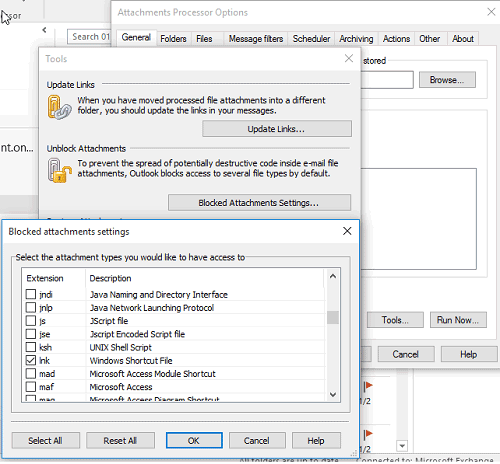This screenshot has width=500, height=464.
Task: Click the Description column header
Action: pos(204,278)
